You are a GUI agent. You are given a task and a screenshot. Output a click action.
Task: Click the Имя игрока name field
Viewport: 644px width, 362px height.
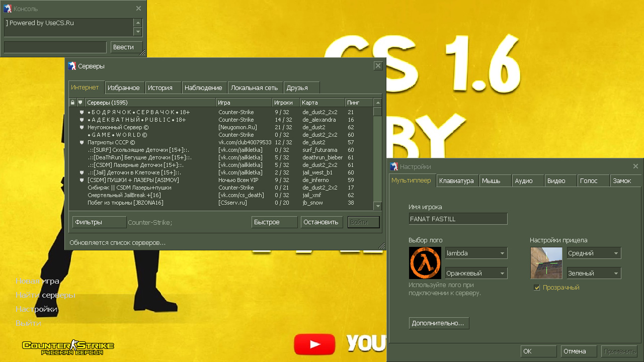tap(458, 219)
